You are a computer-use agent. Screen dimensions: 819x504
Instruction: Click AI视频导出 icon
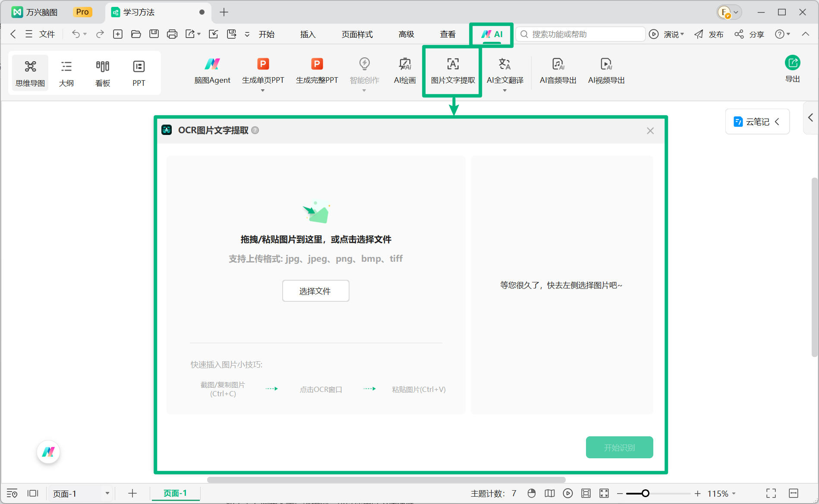(606, 64)
